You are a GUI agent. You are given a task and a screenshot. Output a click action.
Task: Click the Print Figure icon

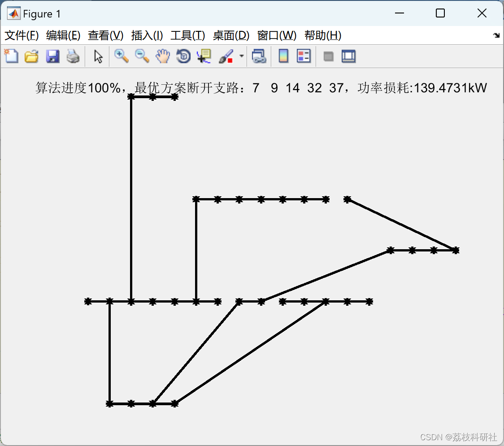point(73,56)
